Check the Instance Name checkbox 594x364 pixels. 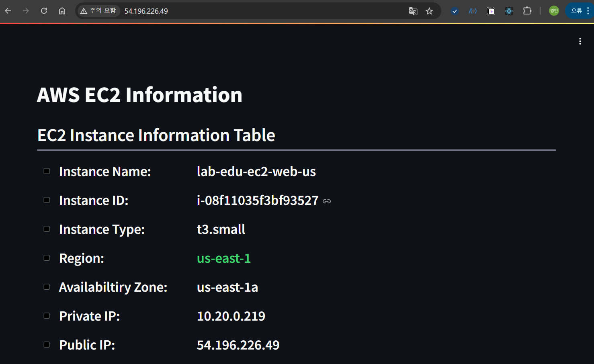(x=47, y=171)
